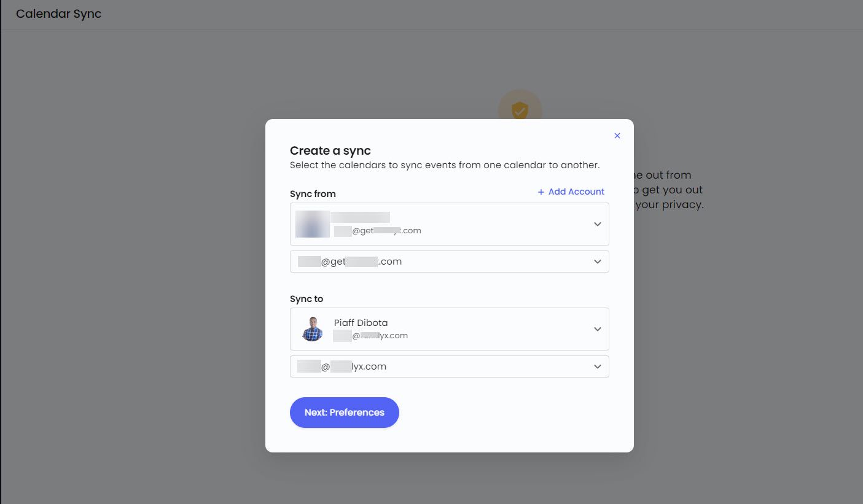Click the Calendar Sync title bar label
This screenshot has height=504, width=863.
tap(58, 14)
